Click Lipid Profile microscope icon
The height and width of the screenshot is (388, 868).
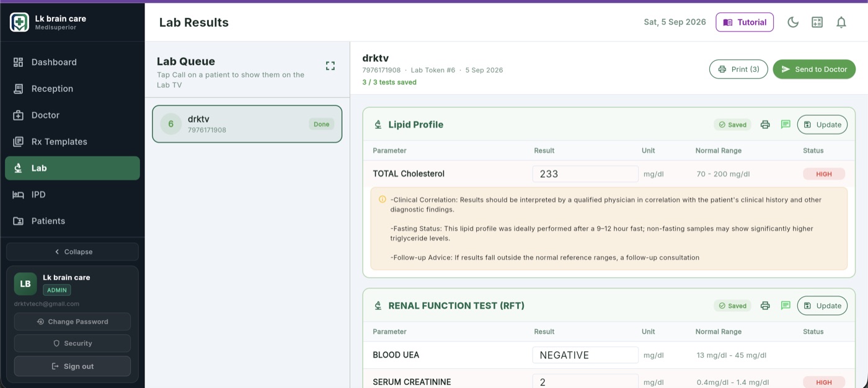coord(378,125)
